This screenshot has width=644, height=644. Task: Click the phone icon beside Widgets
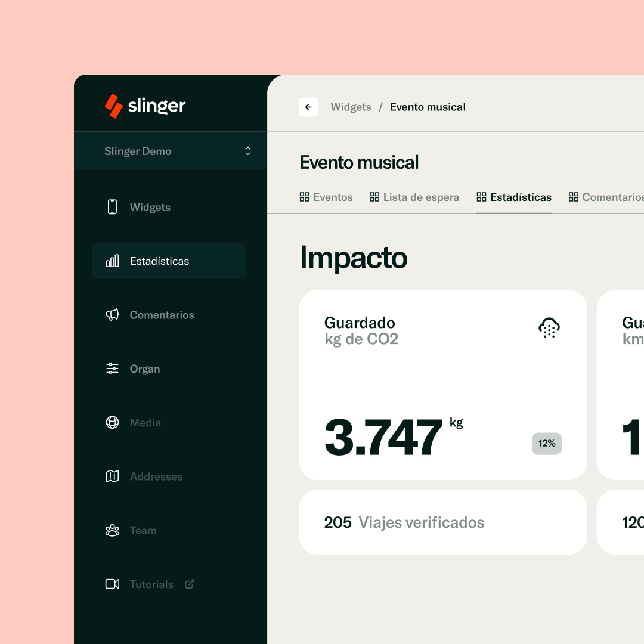(x=112, y=207)
